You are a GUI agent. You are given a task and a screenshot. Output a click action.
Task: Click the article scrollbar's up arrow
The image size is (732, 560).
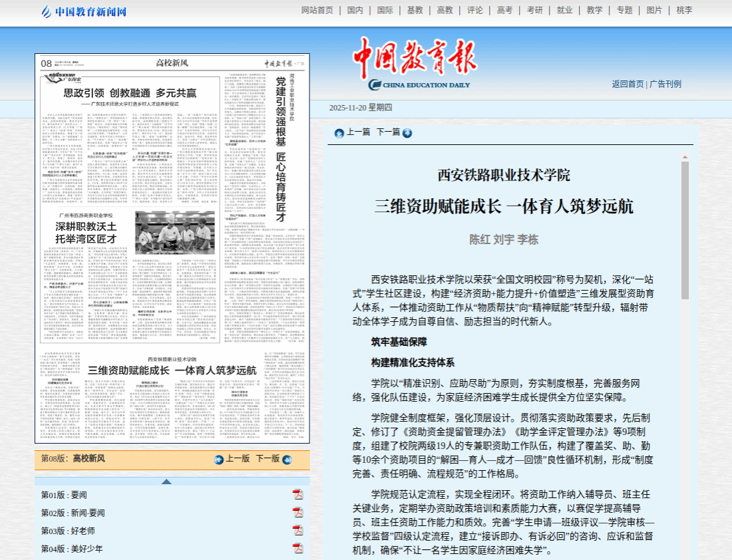(x=685, y=157)
